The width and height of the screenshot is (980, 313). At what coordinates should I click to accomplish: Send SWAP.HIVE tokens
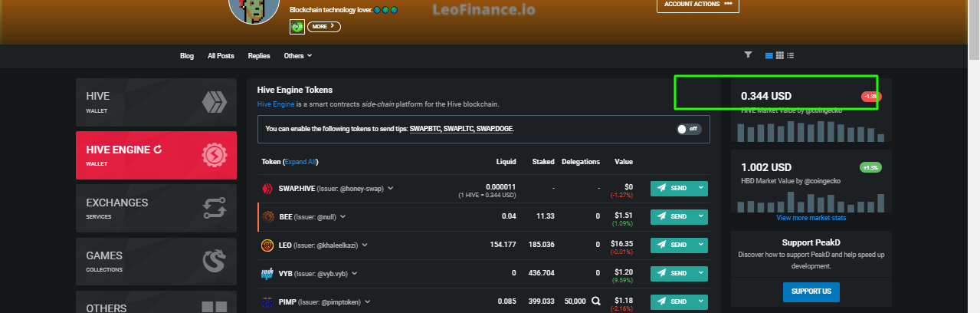point(672,188)
